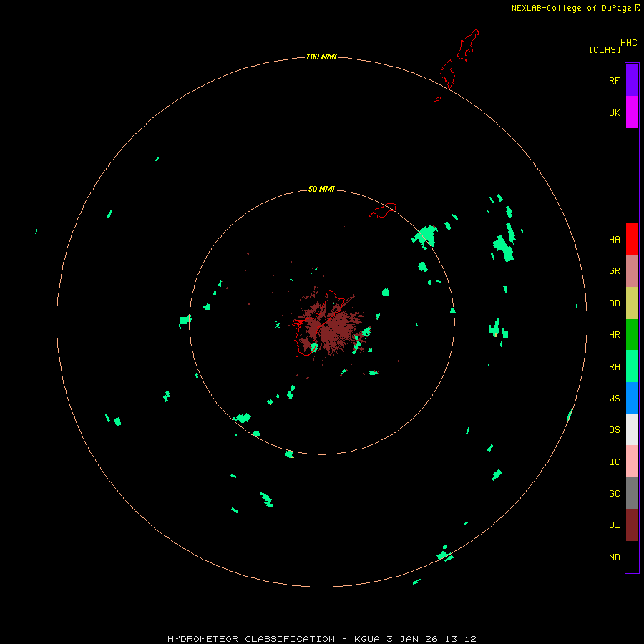Image resolution: width=644 pixels, height=644 pixels.
Task: Click the RF purple legend swatch
Action: point(632,80)
